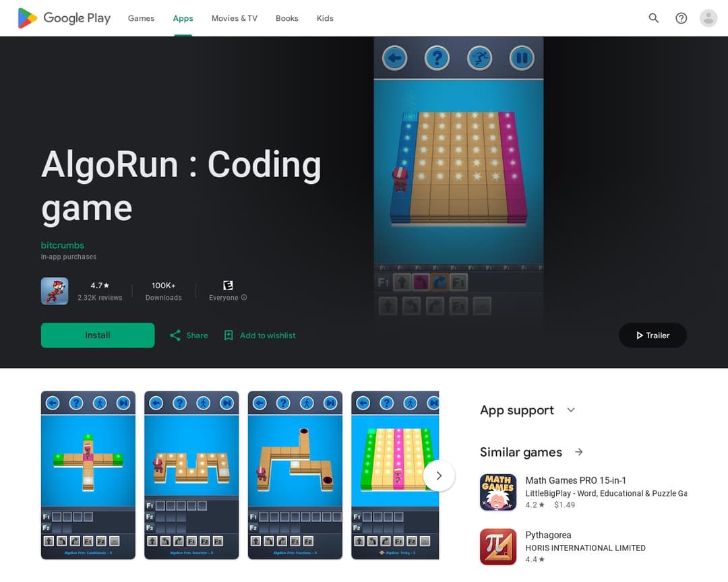Add AlgoRun to wishlist
The height and width of the screenshot is (582, 728).
pos(260,335)
